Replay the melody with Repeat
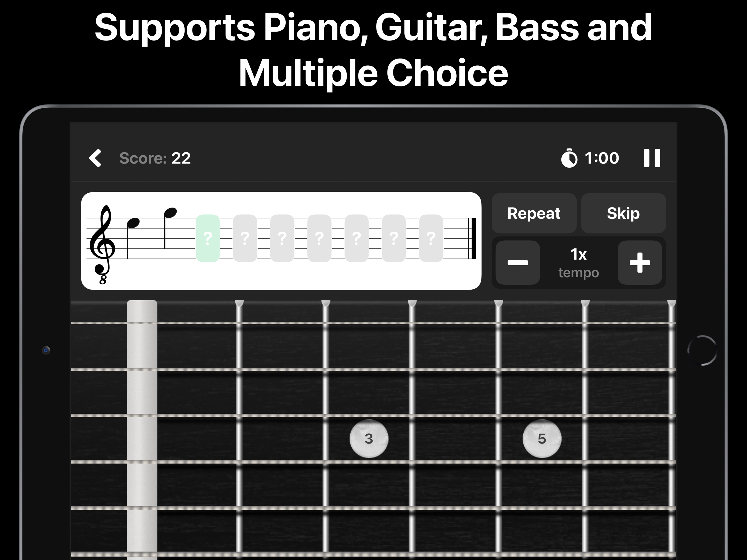The width and height of the screenshot is (747, 560). click(x=534, y=213)
